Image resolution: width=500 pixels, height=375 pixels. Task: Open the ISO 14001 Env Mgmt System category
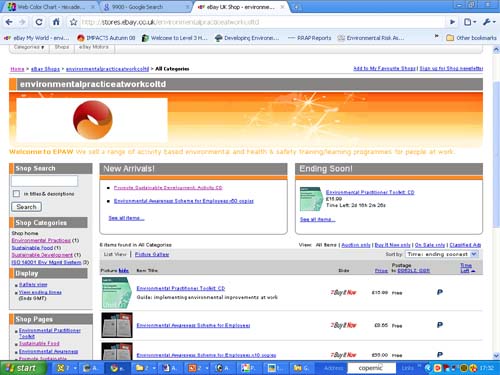46,262
